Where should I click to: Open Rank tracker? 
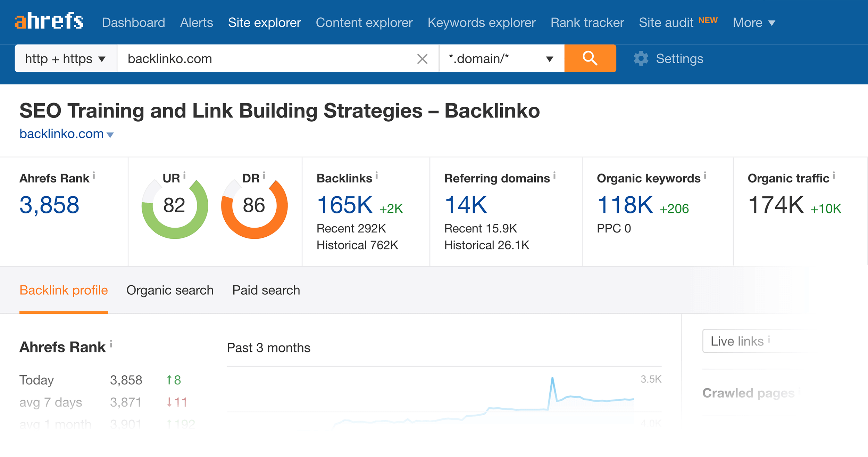pos(587,22)
